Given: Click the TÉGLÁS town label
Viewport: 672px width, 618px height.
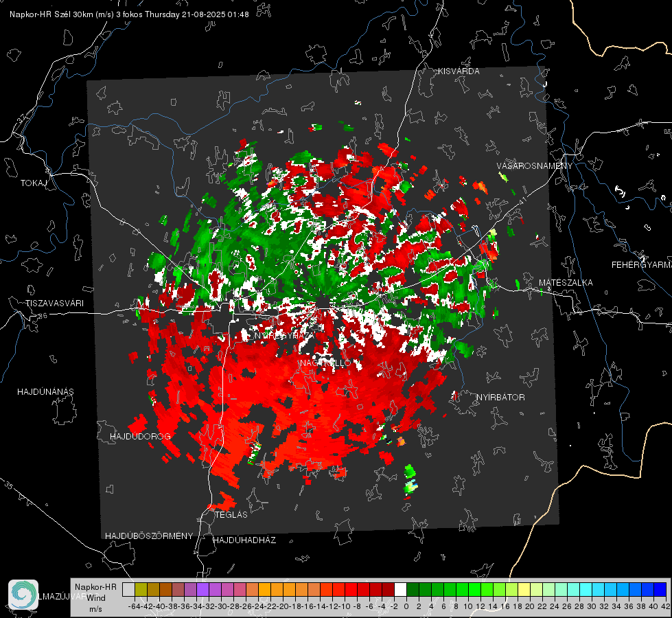Looking at the screenshot, I should pyautogui.click(x=231, y=515).
